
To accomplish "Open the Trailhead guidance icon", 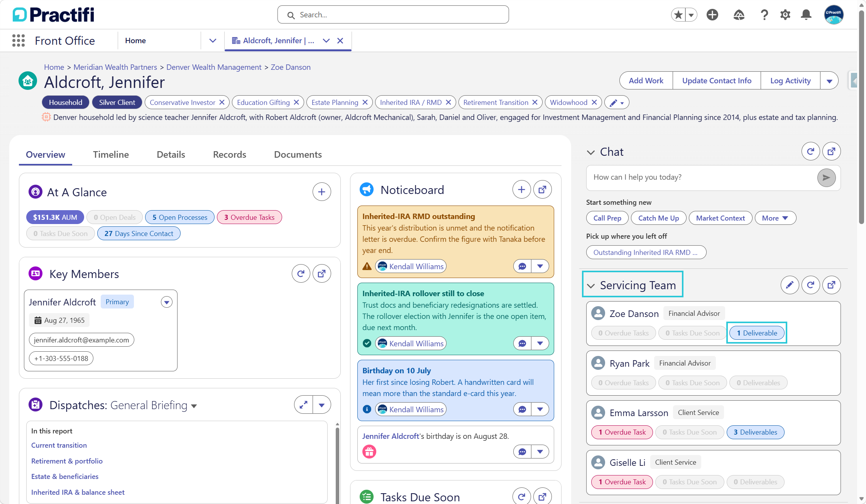I will 739,15.
